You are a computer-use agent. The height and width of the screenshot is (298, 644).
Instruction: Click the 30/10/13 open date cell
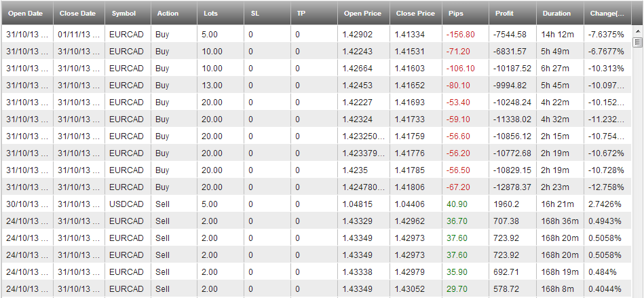(28, 204)
